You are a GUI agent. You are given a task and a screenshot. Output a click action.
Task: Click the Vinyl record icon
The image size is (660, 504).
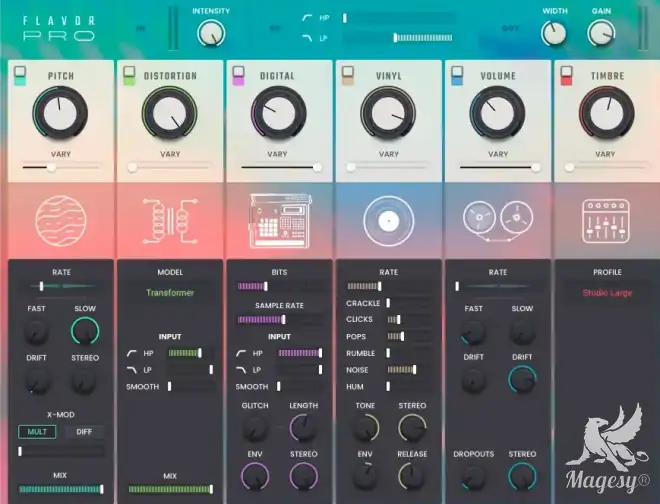pos(389,221)
